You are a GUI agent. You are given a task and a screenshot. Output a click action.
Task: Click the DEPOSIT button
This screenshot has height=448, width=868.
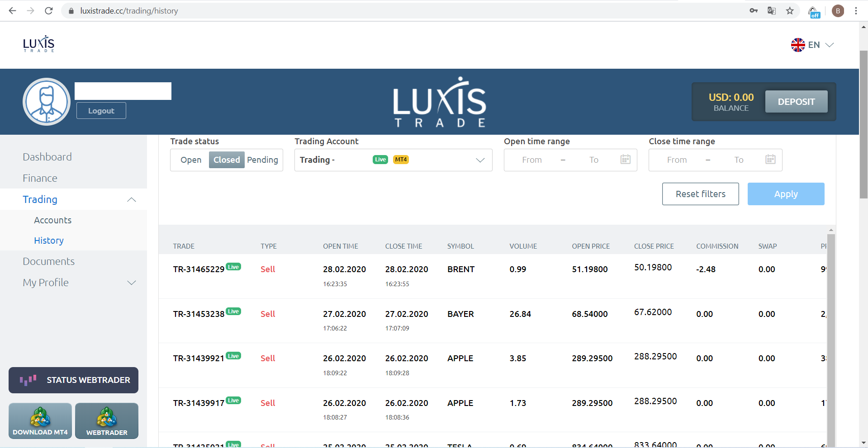tap(796, 102)
